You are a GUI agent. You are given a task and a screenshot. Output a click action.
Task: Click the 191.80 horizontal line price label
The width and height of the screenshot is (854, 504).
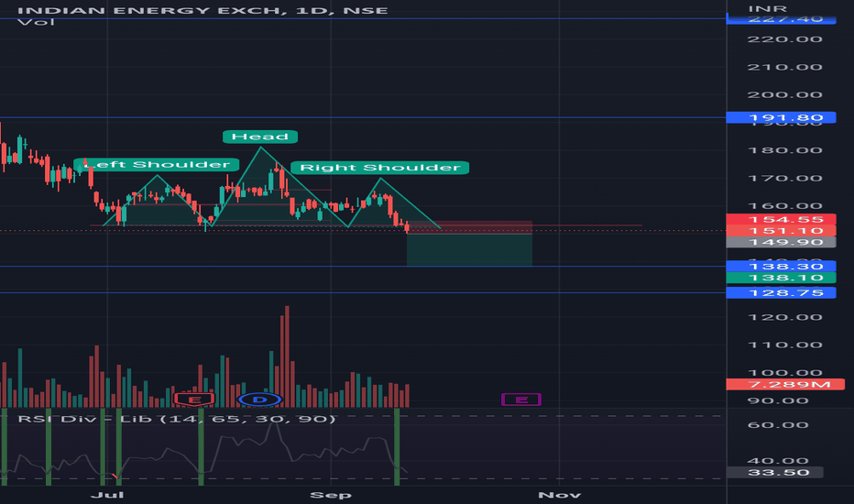click(x=781, y=117)
